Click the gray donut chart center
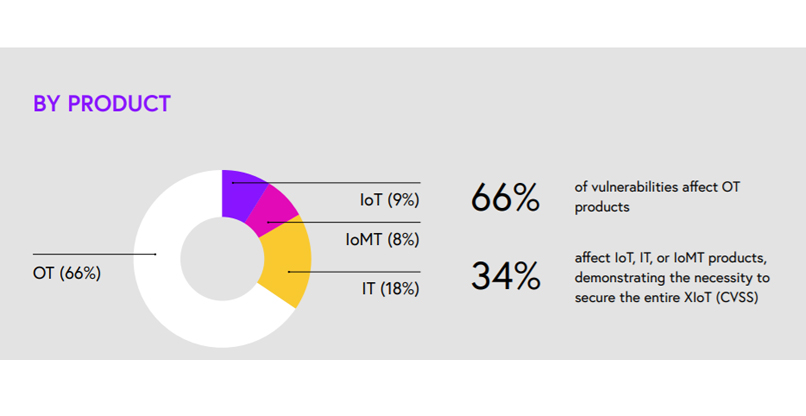 [222, 258]
